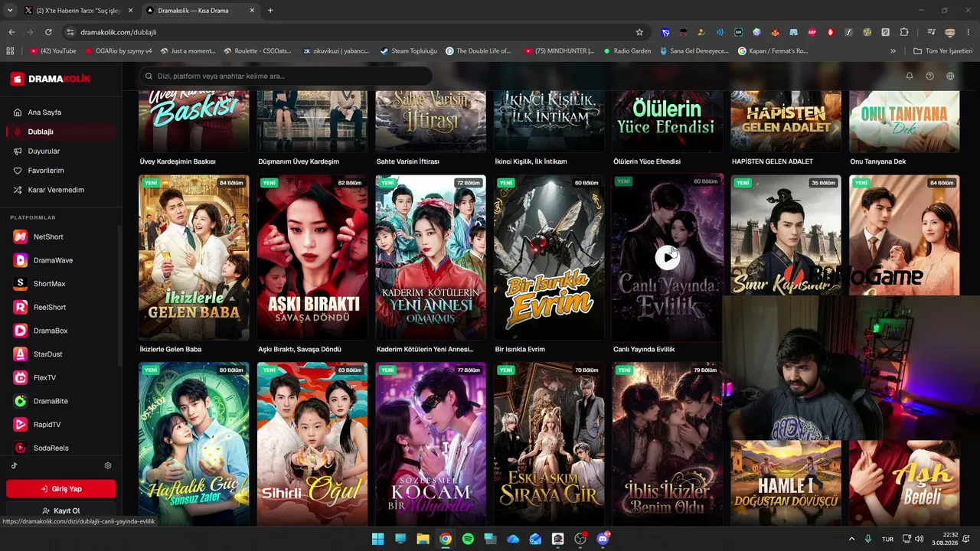Open the StarDust platform icon
This screenshot has width=980, height=551.
[x=21, y=354]
